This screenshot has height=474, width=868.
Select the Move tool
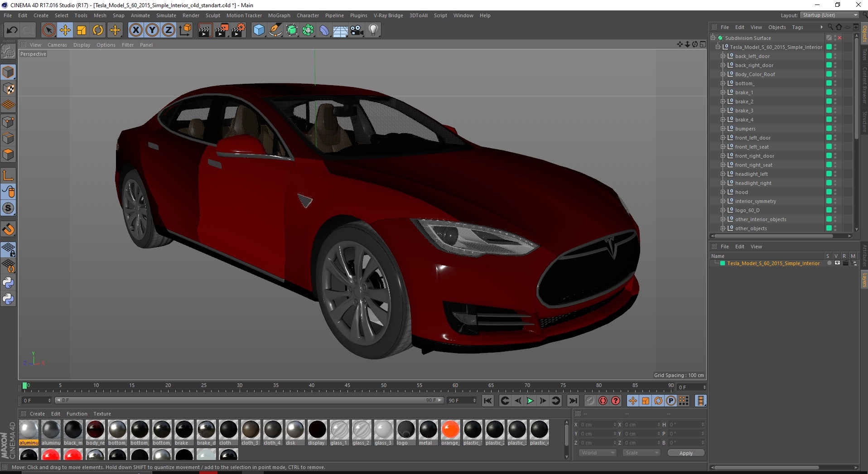(65, 30)
